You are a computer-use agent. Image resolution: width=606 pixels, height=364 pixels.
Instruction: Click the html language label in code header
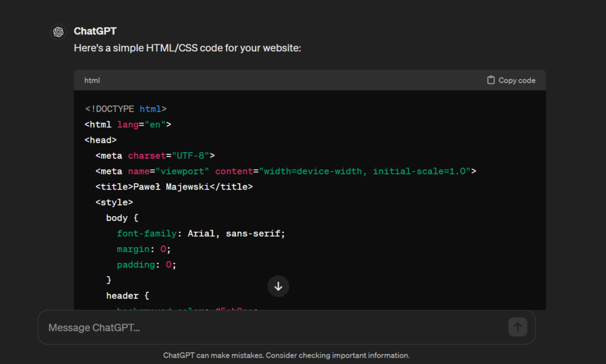[92, 80]
